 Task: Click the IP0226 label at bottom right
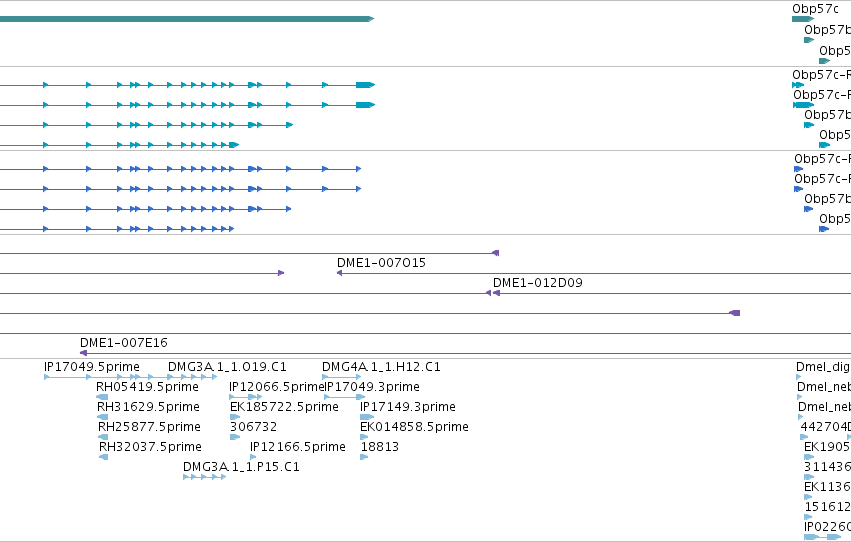827,527
